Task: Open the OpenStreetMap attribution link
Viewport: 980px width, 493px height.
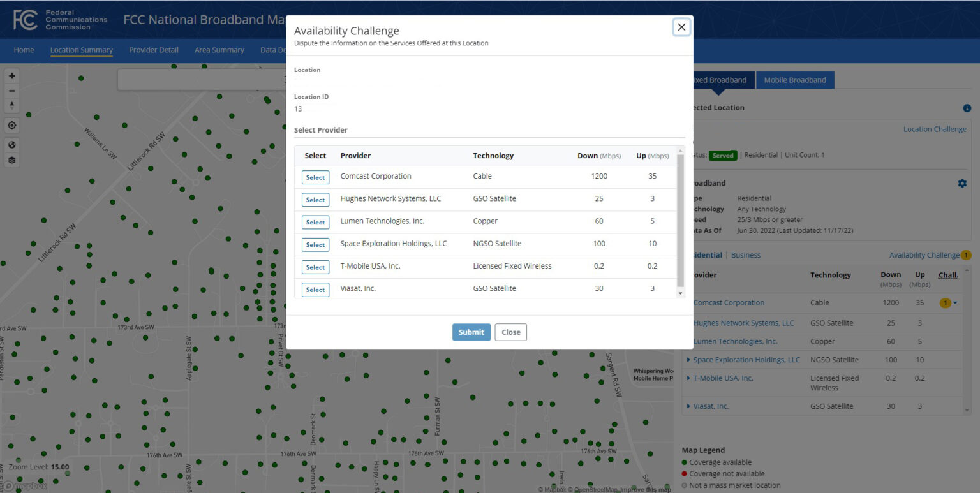Action: click(x=593, y=489)
